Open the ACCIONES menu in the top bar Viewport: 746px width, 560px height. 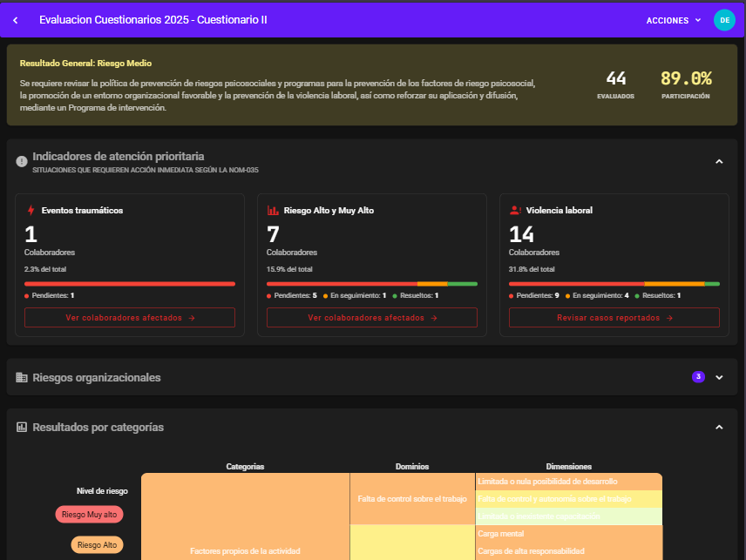pyautogui.click(x=674, y=19)
